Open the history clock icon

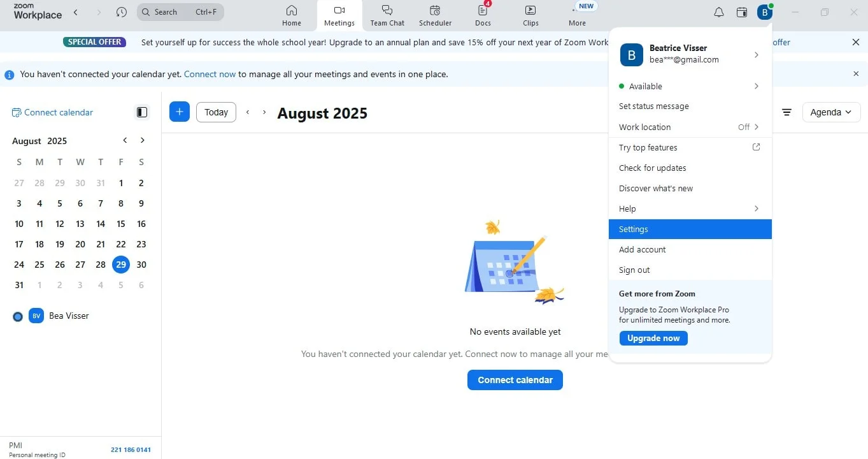click(122, 12)
